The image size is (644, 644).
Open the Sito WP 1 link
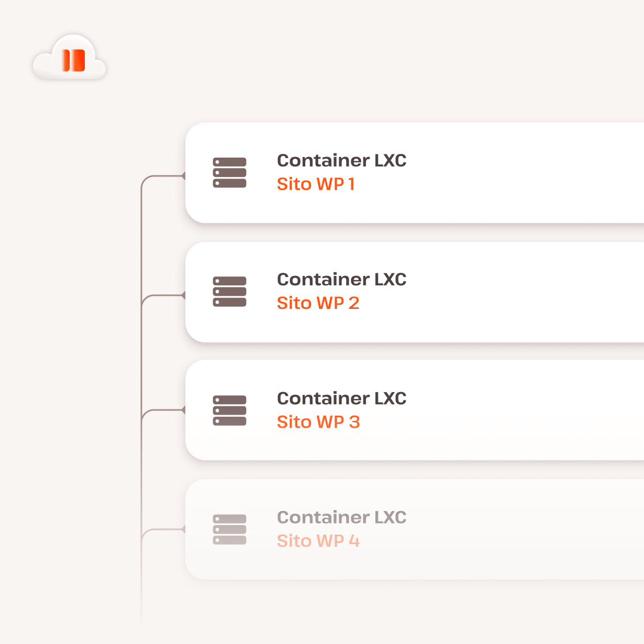tap(316, 184)
